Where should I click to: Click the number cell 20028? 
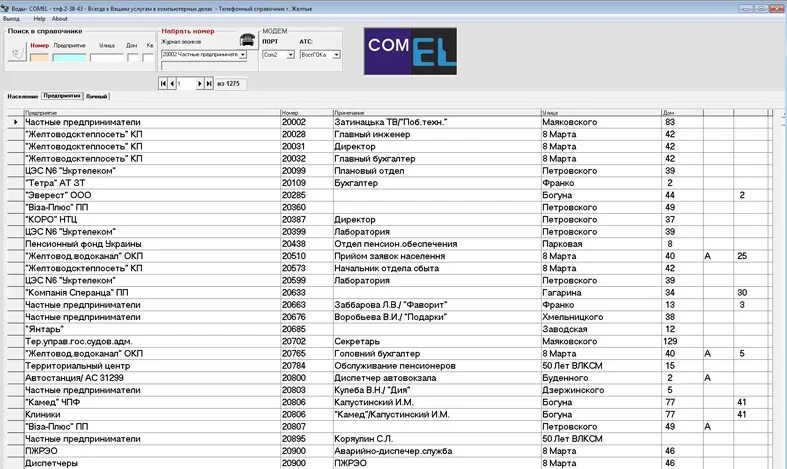307,134
